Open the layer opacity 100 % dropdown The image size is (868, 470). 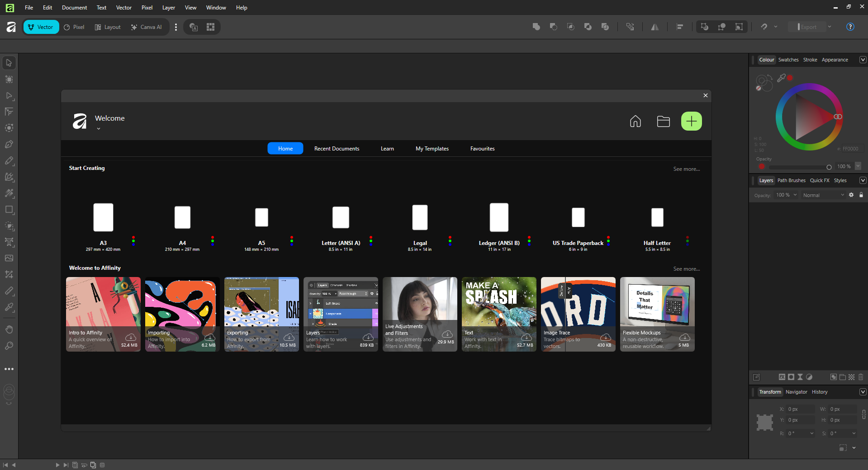coord(795,195)
